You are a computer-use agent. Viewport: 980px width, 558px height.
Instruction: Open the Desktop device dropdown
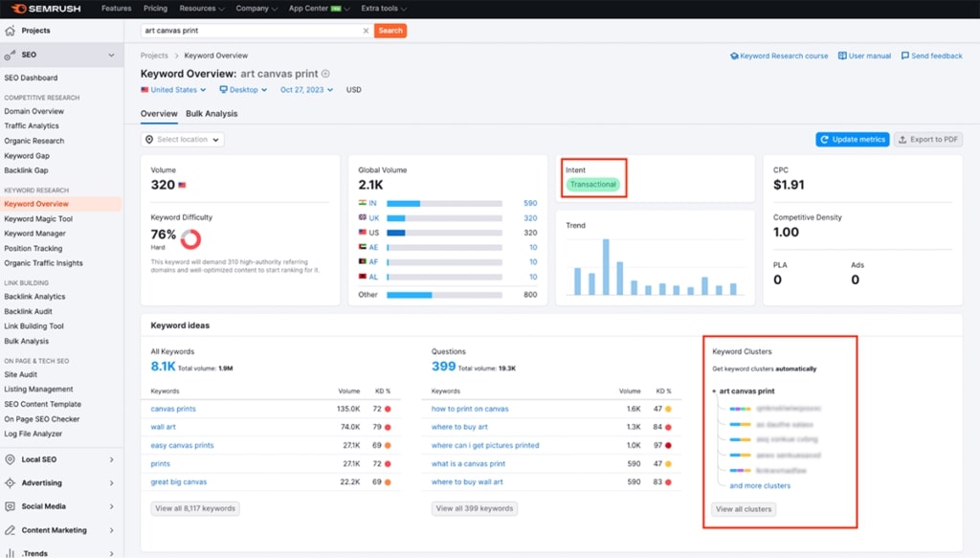243,89
